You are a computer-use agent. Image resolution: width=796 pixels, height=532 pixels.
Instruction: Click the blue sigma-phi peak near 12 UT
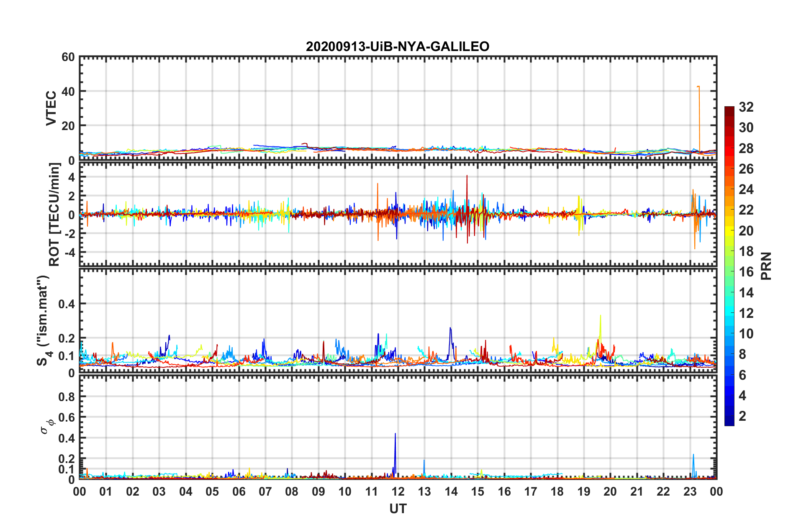click(x=395, y=455)
